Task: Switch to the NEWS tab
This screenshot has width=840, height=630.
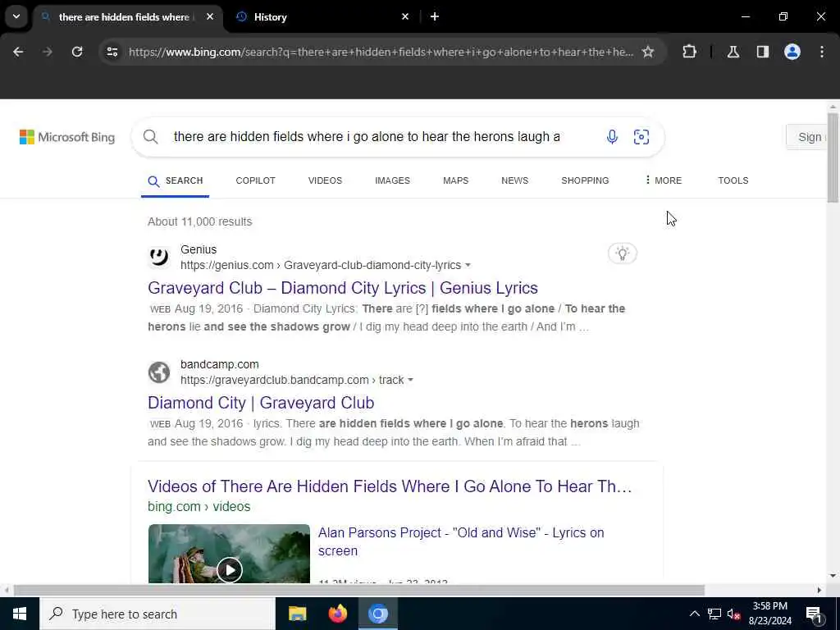Action: click(515, 180)
